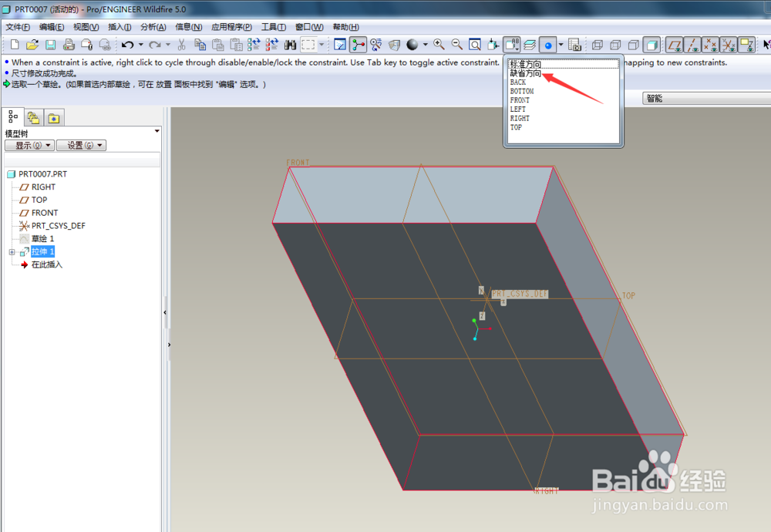771x532 pixels.
Task: Click the print icon in the toolbar
Action: point(69,45)
